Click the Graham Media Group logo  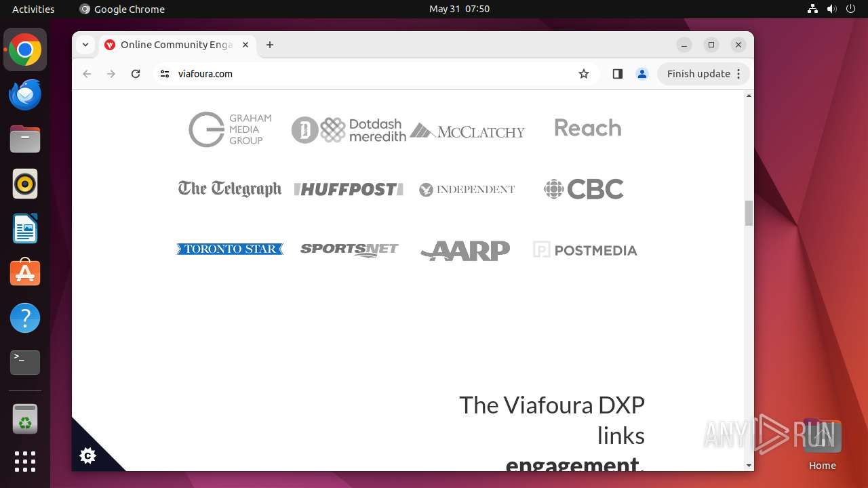tap(230, 129)
